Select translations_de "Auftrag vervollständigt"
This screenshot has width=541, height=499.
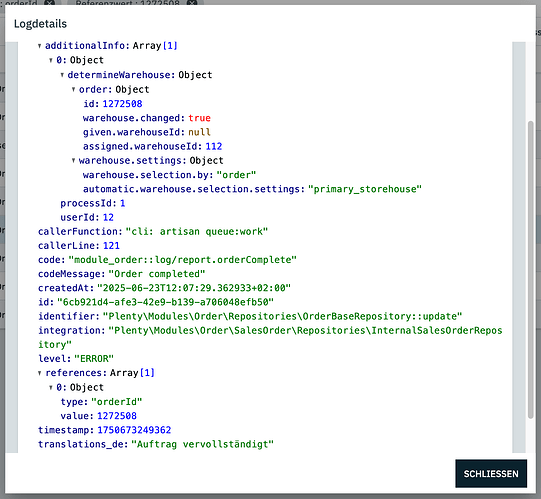[x=203, y=444]
